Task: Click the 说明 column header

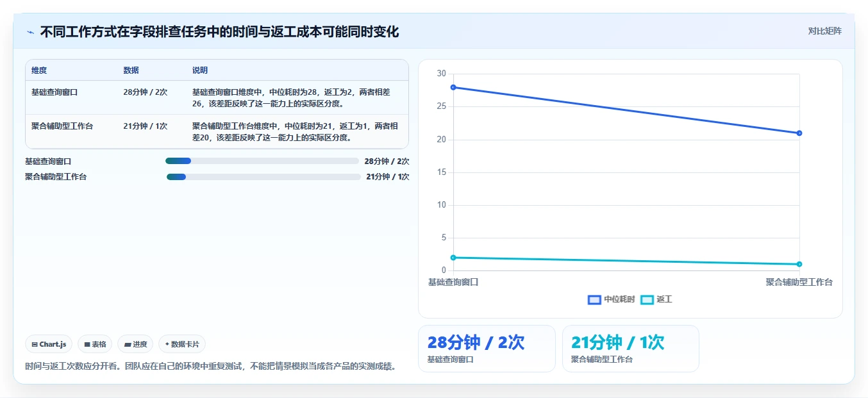Action: pyautogui.click(x=200, y=70)
